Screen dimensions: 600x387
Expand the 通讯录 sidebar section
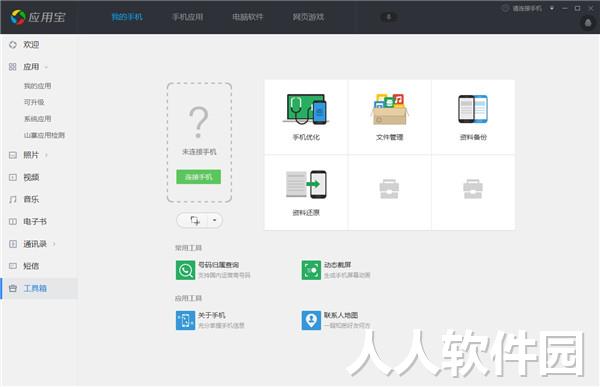(54, 244)
